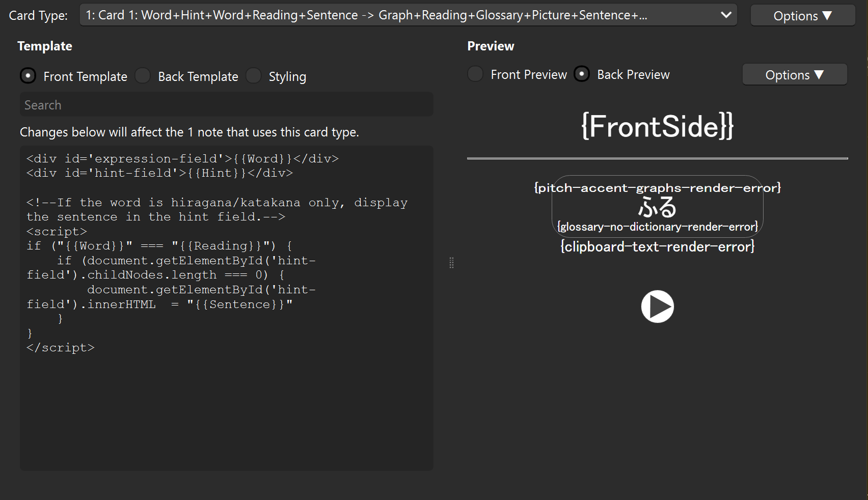The height and width of the screenshot is (500, 868).
Task: Click the Options dropdown arrow next to Preview
Action: [819, 74]
